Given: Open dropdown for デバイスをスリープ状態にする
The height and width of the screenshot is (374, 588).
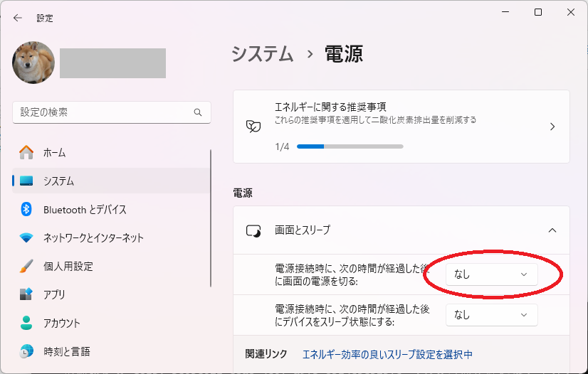Looking at the screenshot, I should coord(492,315).
